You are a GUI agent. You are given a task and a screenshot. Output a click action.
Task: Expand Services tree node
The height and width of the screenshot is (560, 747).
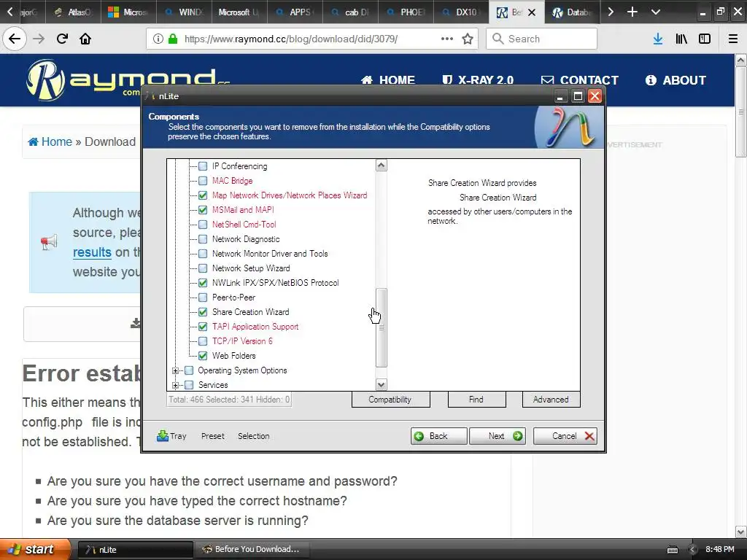coord(175,385)
